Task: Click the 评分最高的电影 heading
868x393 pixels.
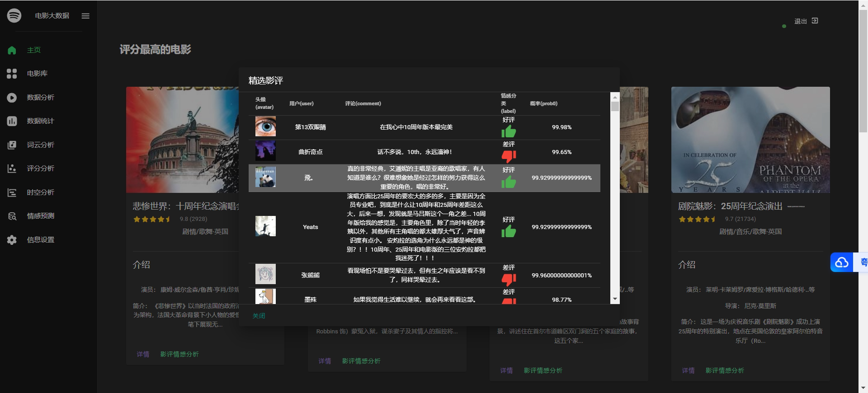Action: (x=155, y=50)
